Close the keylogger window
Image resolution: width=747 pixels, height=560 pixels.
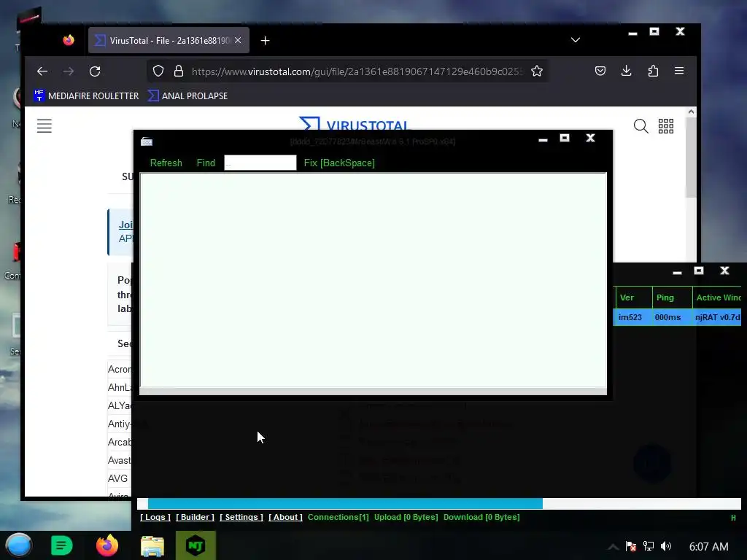(590, 138)
